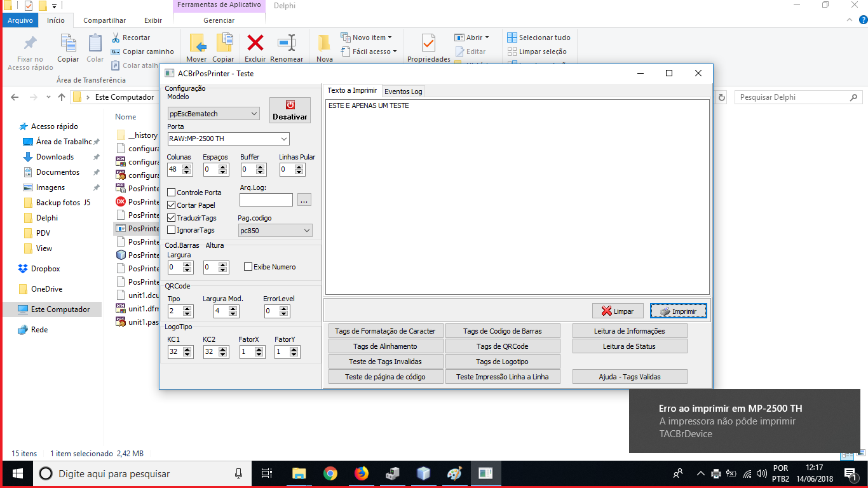Click the Altura barcode spinner
Viewport: 868px width, 488px height.
(x=216, y=267)
